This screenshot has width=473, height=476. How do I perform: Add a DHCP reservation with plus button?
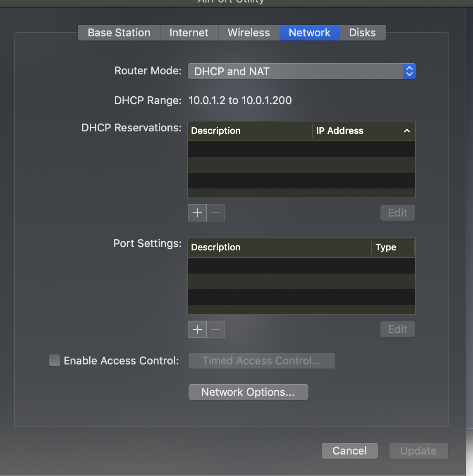(x=197, y=213)
